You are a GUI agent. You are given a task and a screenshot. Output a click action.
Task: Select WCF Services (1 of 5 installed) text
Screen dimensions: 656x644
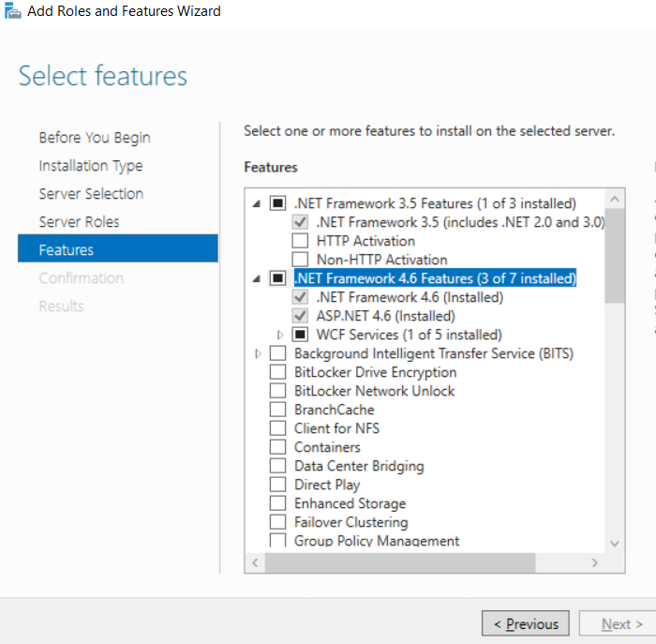coord(410,335)
